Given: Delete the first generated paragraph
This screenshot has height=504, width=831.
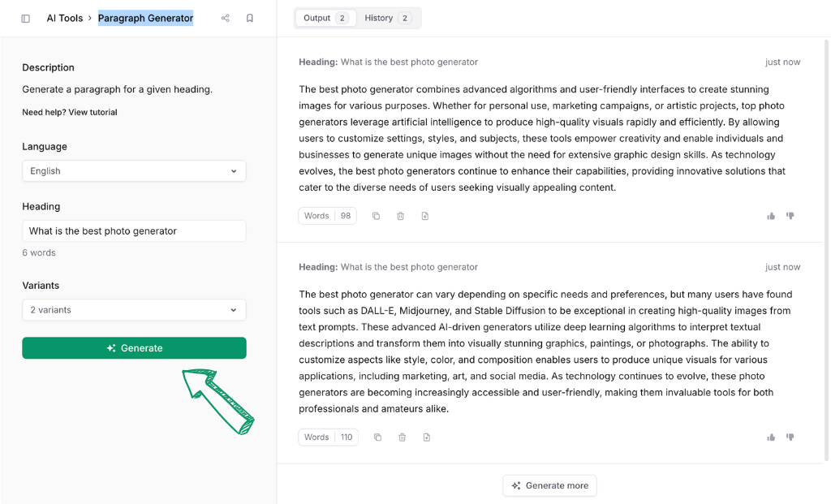Looking at the screenshot, I should [401, 216].
